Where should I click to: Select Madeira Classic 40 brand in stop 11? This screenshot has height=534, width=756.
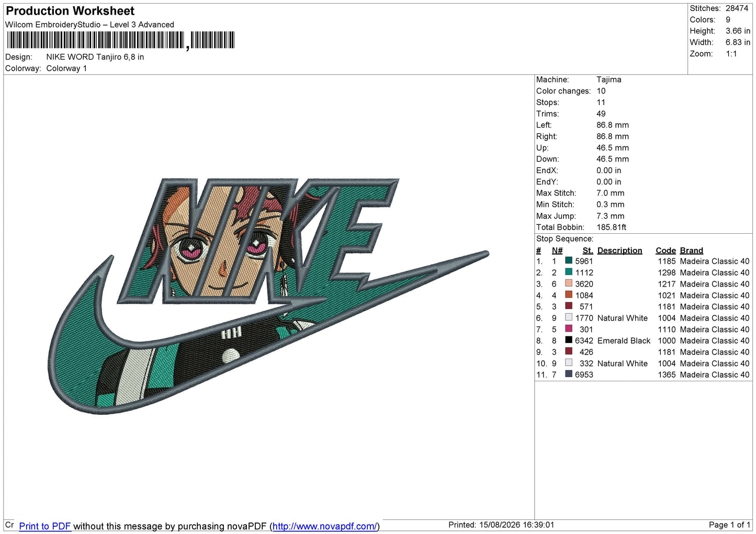715,374
